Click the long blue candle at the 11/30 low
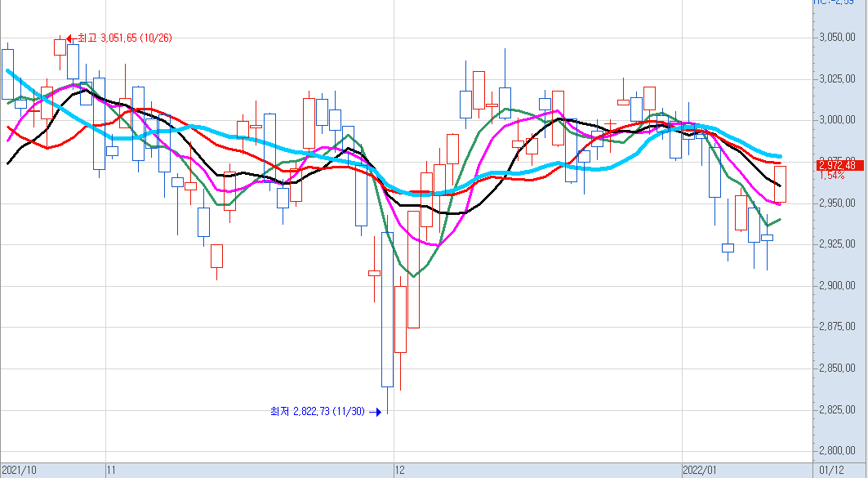Viewport: 868px width, 478px height. [388, 310]
